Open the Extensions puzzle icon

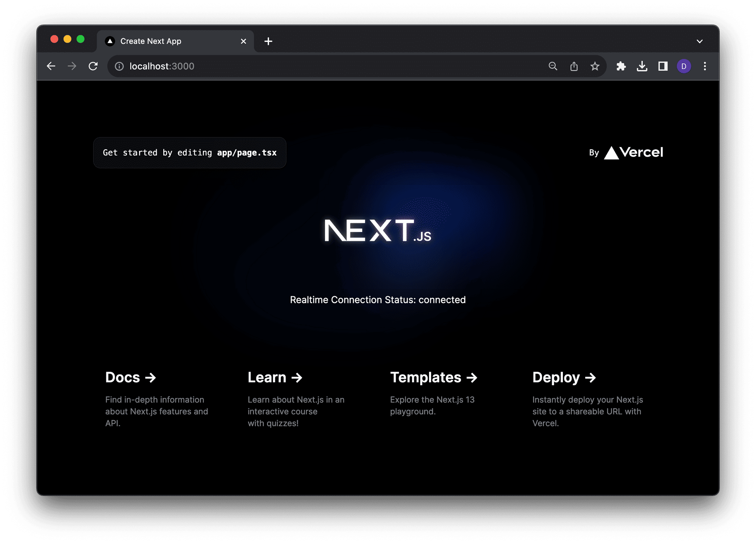pos(621,66)
